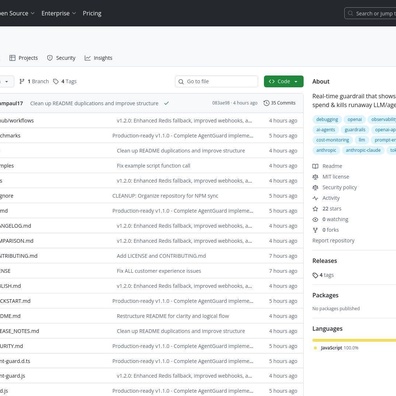View the 1 Branch link
The image size is (396, 396).
34,81
